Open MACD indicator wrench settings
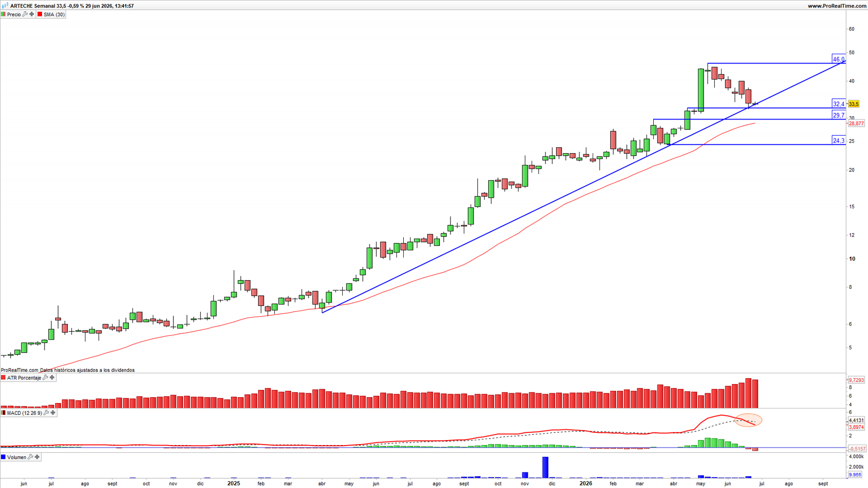Image resolution: width=868 pixels, height=488 pixels. click(x=46, y=413)
